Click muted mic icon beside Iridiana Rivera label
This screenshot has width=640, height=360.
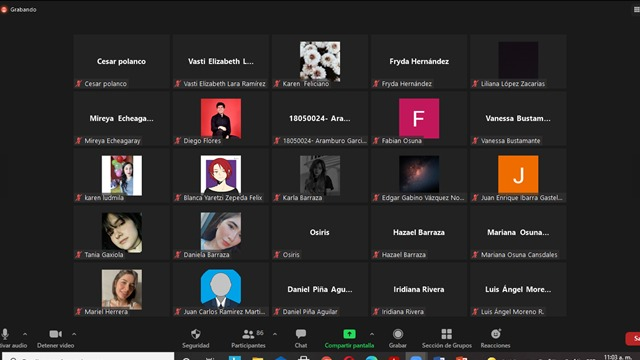click(376, 312)
